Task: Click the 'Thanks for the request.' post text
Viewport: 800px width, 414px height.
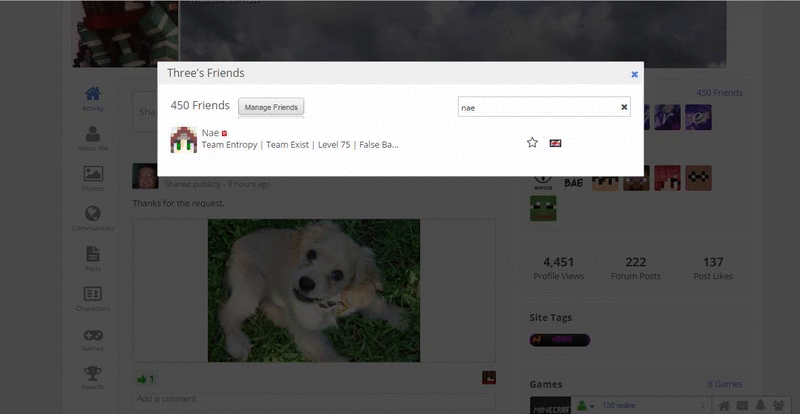Action: [x=179, y=204]
